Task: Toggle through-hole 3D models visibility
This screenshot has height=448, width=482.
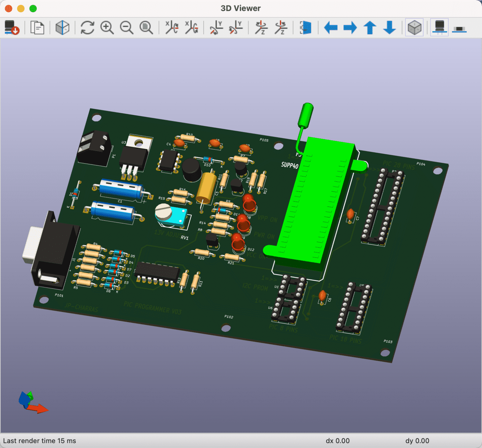Action: pyautogui.click(x=439, y=28)
